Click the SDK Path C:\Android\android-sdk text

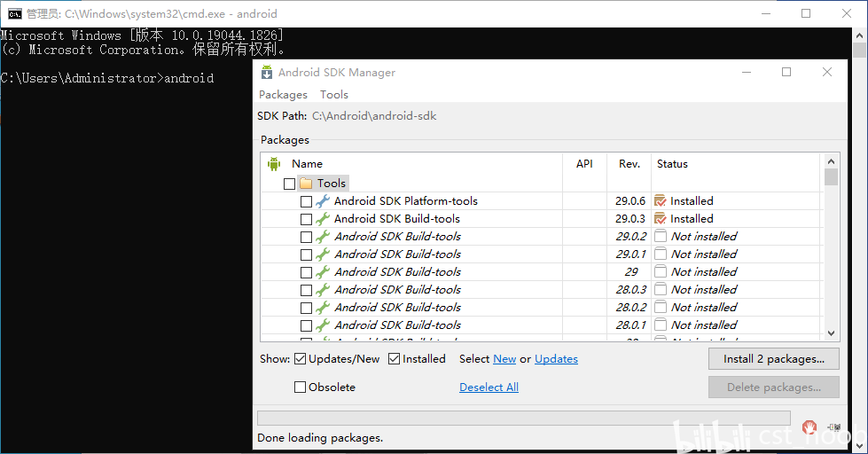pyautogui.click(x=374, y=116)
